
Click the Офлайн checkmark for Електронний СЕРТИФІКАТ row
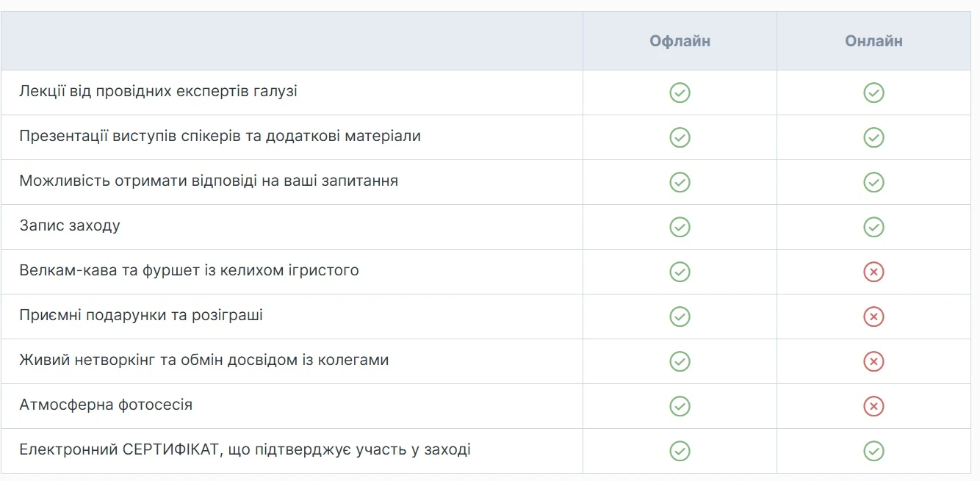pyautogui.click(x=680, y=451)
